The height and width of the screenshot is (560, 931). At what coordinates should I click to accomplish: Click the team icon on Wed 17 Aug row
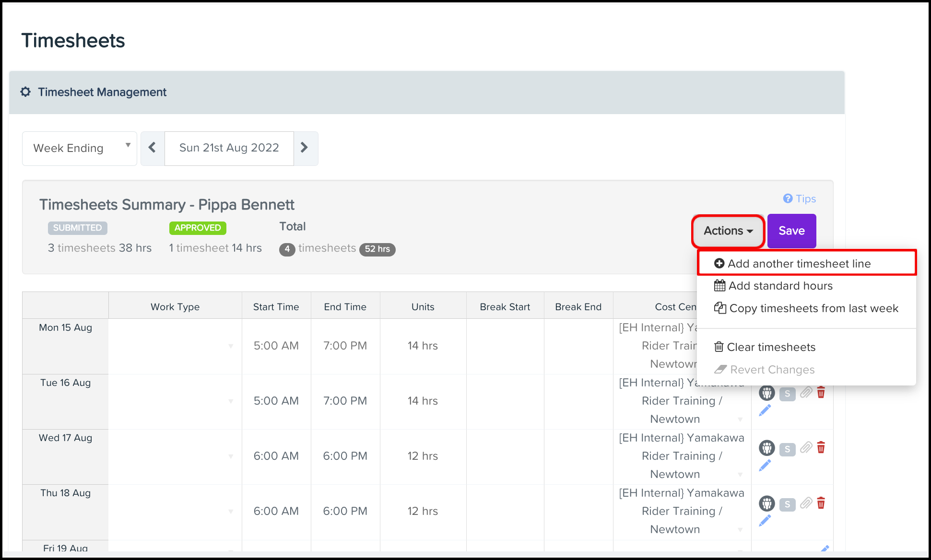pyautogui.click(x=766, y=448)
